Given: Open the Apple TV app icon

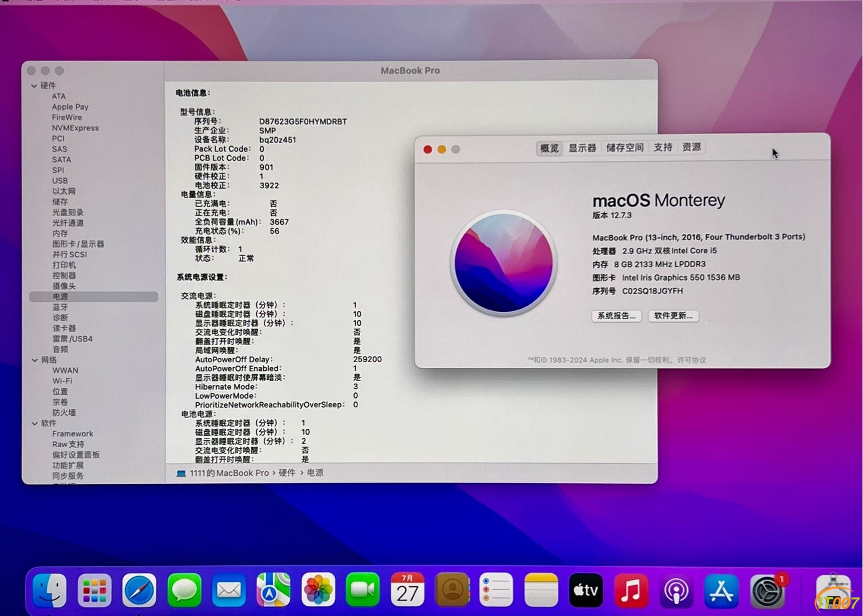Looking at the screenshot, I should [x=586, y=590].
